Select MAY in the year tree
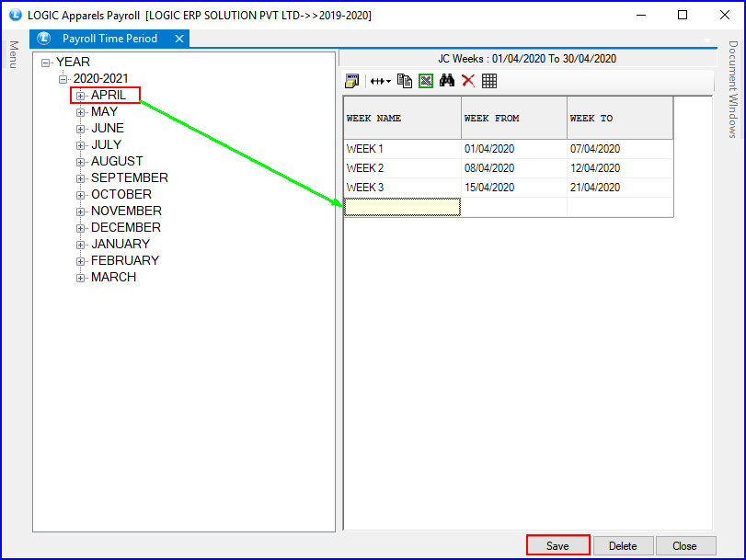 pos(104,112)
